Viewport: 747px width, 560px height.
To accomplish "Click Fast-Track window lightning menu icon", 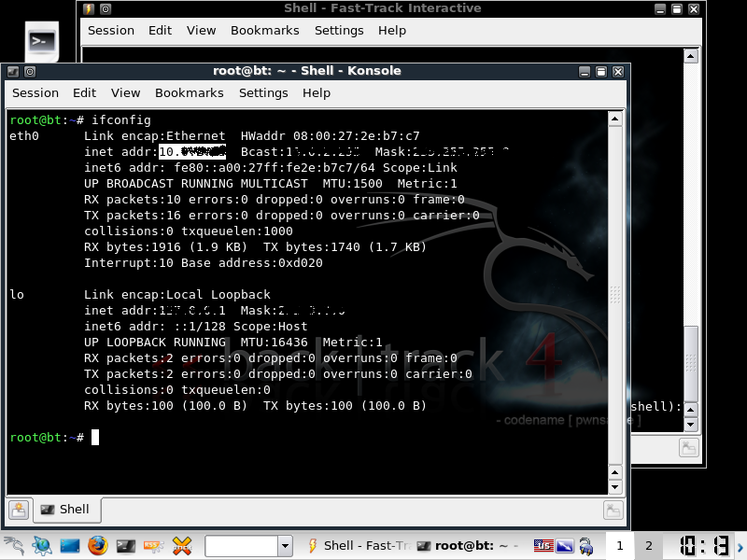I will [x=89, y=8].
